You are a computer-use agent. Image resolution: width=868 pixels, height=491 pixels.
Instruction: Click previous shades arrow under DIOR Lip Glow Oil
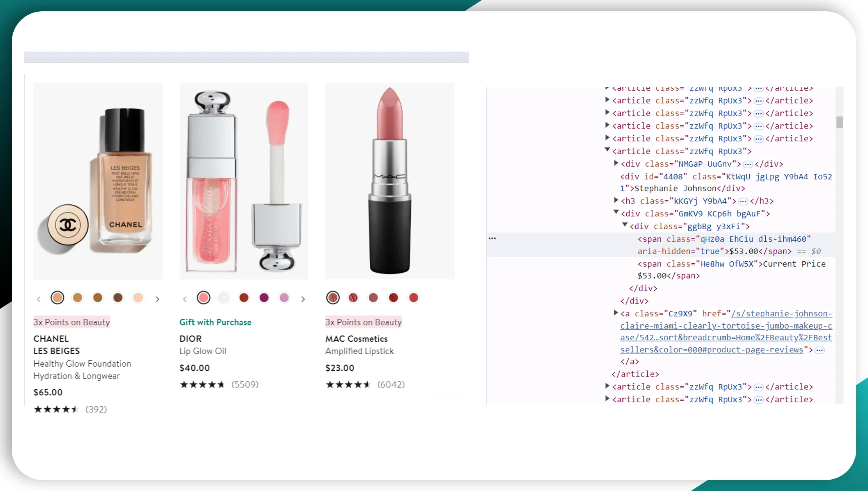pyautogui.click(x=185, y=299)
